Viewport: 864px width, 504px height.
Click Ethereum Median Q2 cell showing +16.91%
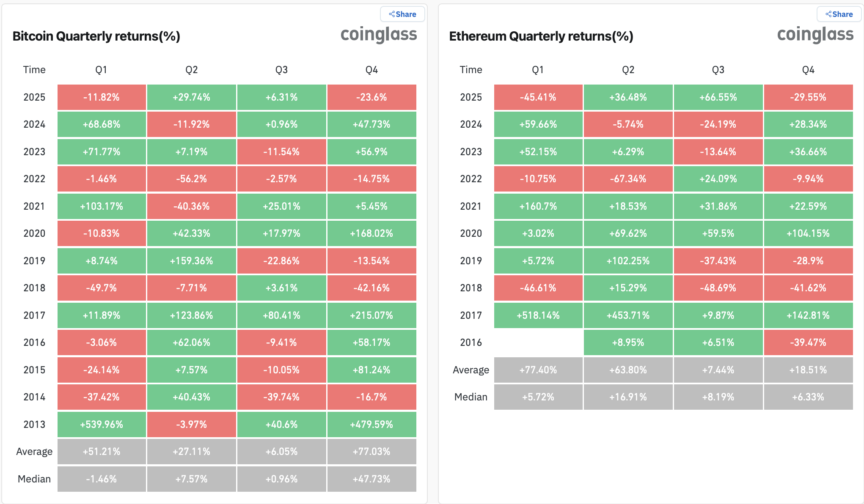tap(628, 397)
